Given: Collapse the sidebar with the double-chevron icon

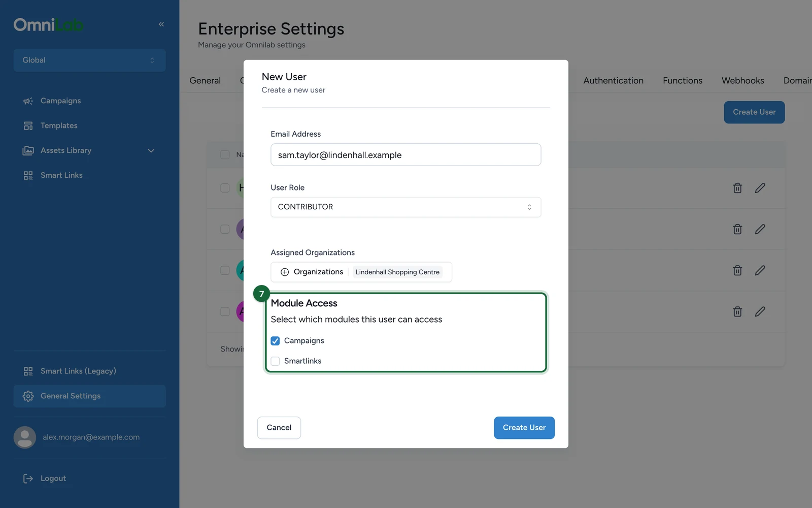Looking at the screenshot, I should (161, 24).
